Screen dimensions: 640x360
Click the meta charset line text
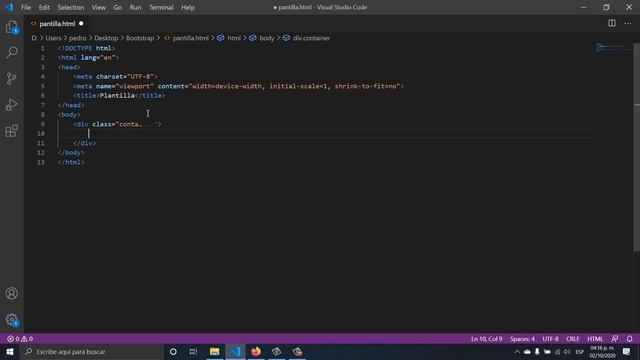coord(115,77)
